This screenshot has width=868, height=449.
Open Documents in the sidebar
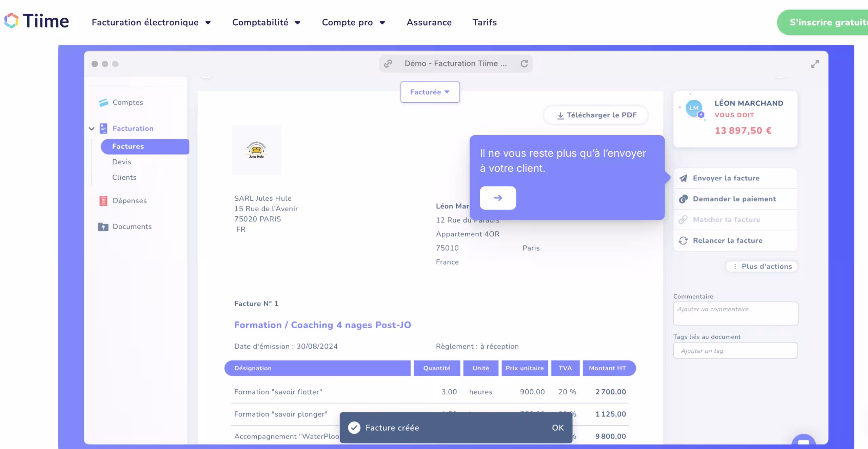pos(132,227)
